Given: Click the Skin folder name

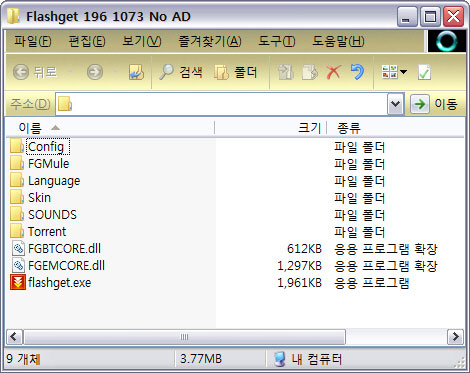Looking at the screenshot, I should pos(39,198).
